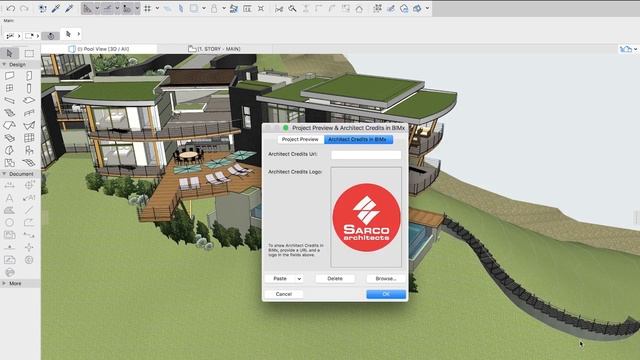
Task: Select the Marquee tool in the toolbox
Action: click(x=29, y=53)
